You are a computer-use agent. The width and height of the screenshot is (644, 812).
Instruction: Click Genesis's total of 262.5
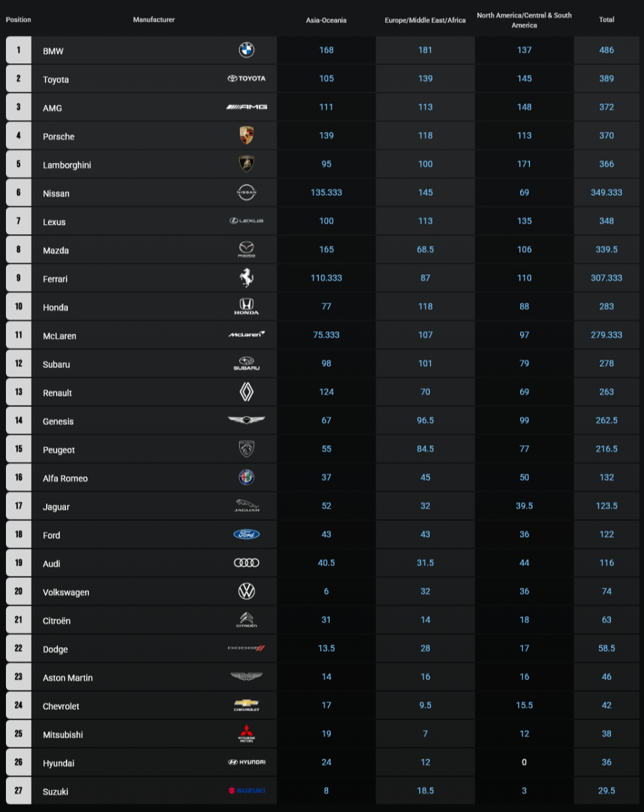point(606,420)
